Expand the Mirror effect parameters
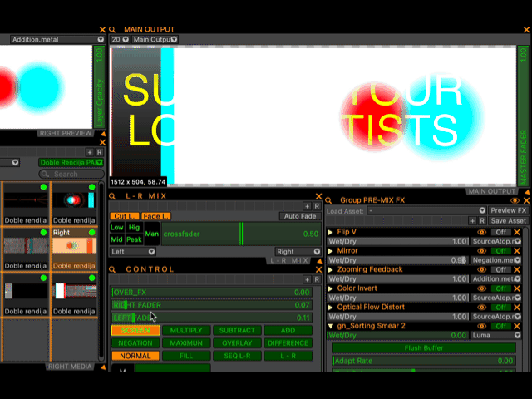Viewport: 532px width, 399px height. tap(331, 251)
